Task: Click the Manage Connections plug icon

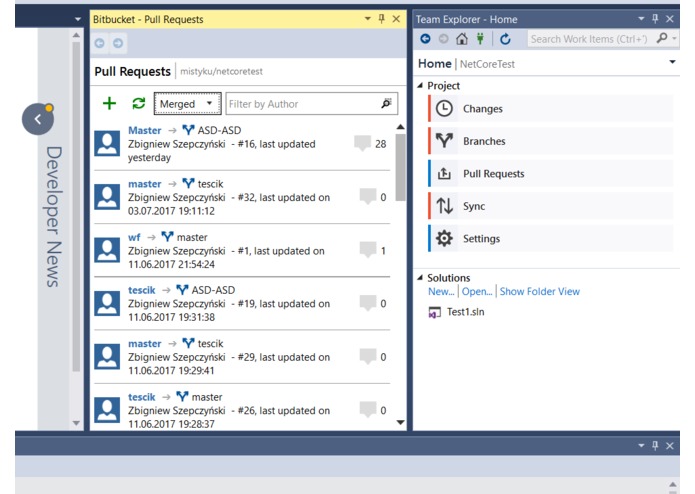Action: point(480,39)
